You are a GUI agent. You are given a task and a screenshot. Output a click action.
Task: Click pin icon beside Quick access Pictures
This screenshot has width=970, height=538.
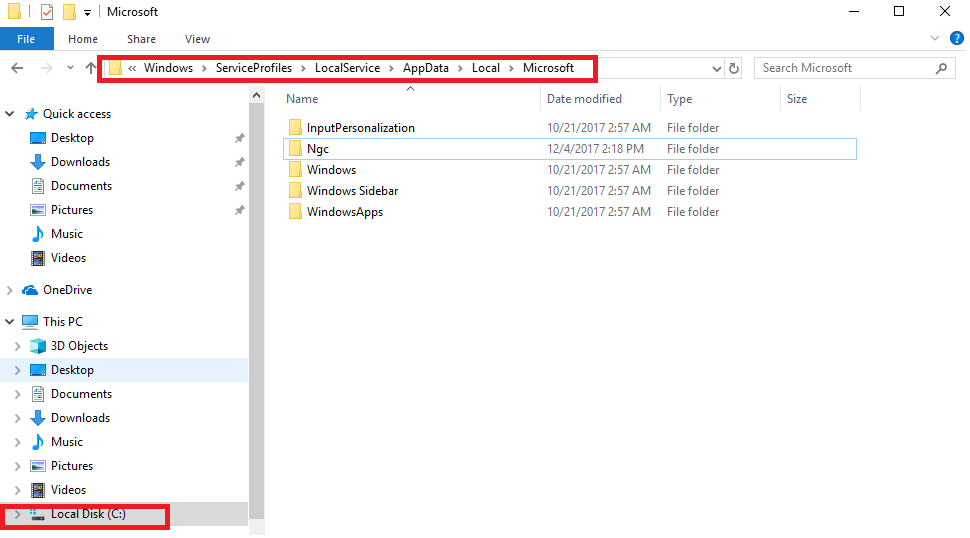(x=239, y=210)
